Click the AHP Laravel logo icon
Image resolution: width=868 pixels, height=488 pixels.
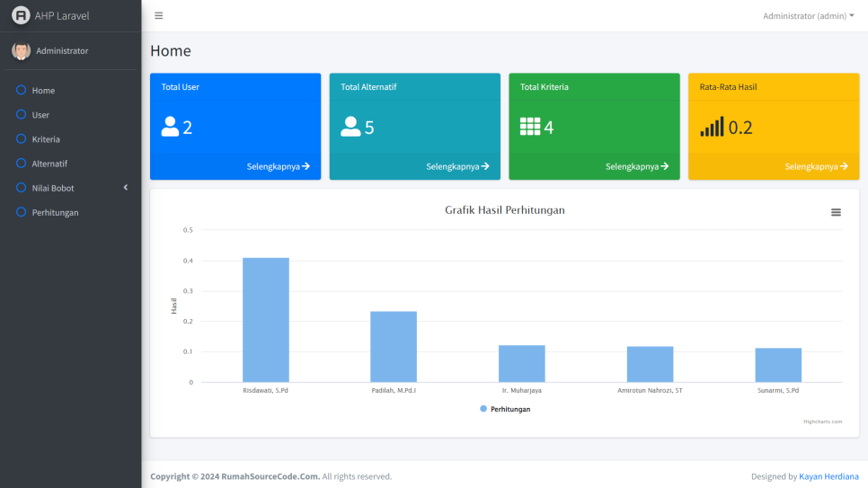(20, 15)
